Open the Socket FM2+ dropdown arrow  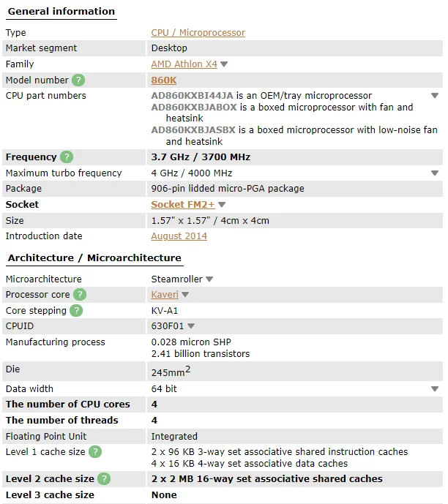(222, 205)
